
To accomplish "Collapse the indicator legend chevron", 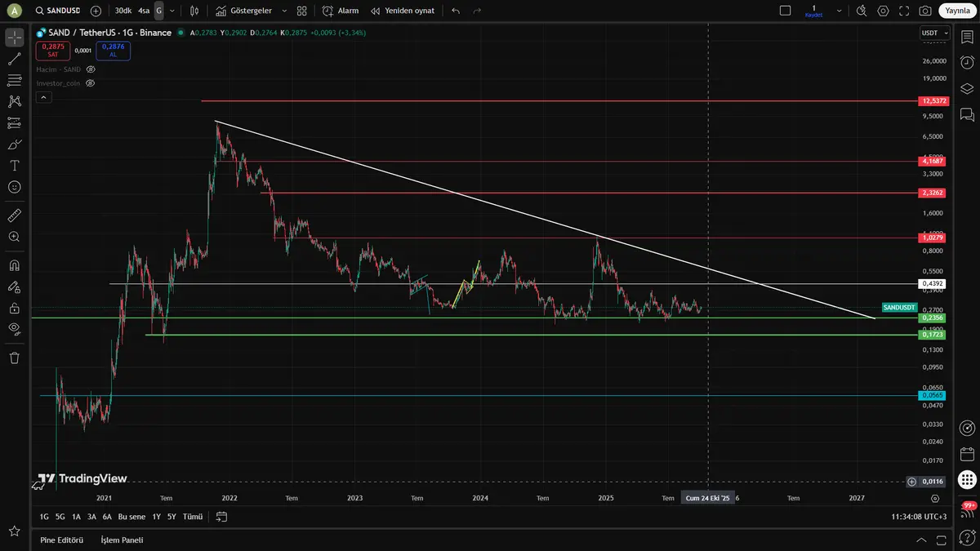I will [x=43, y=97].
